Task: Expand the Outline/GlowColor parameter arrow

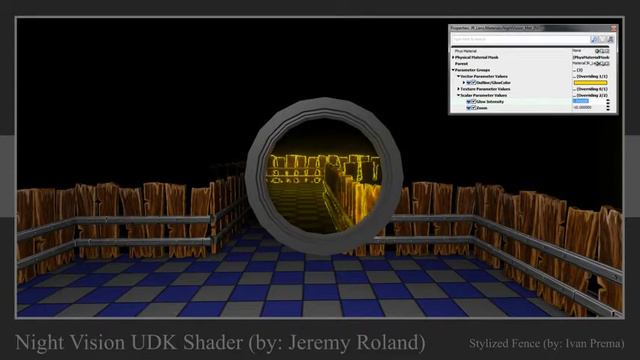Action: click(x=464, y=82)
